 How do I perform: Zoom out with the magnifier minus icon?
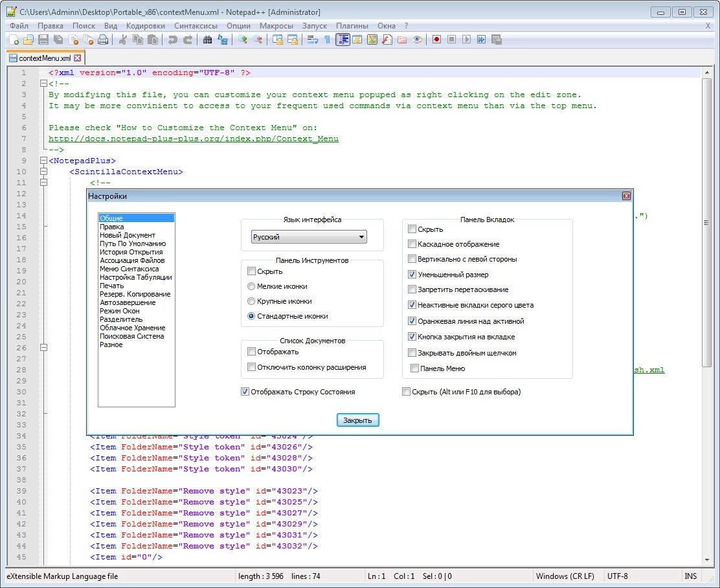tap(258, 40)
